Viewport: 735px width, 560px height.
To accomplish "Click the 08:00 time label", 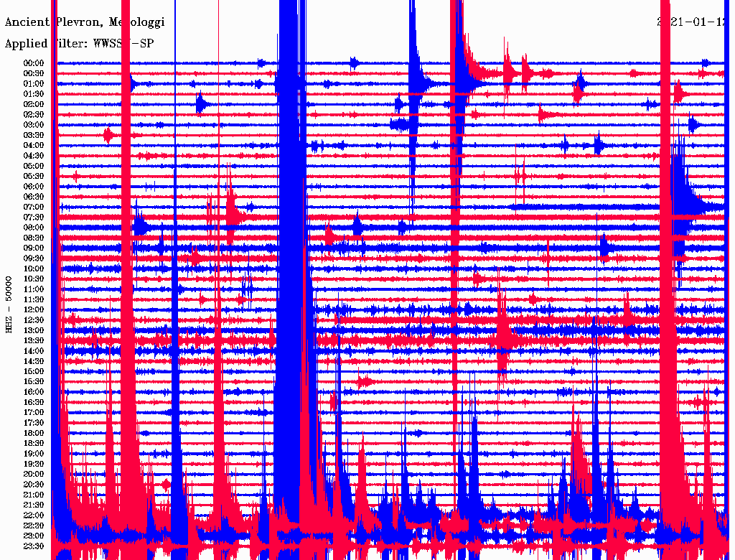I will click(x=34, y=228).
